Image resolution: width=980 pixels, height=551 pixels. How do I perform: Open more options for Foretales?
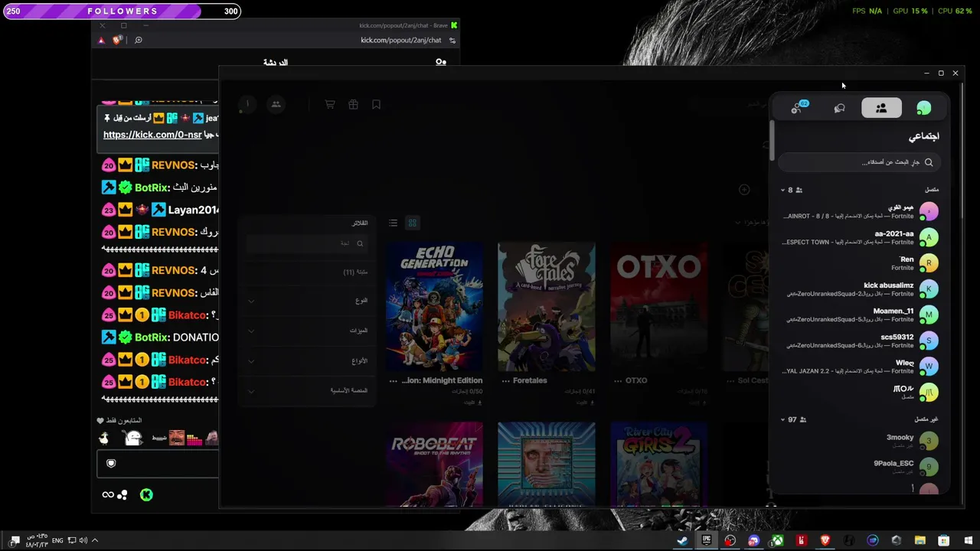(x=505, y=380)
